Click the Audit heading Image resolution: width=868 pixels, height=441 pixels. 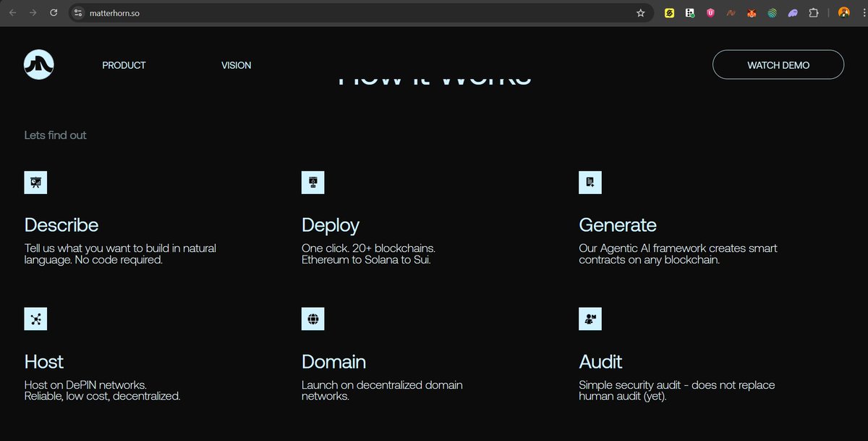[x=600, y=361]
